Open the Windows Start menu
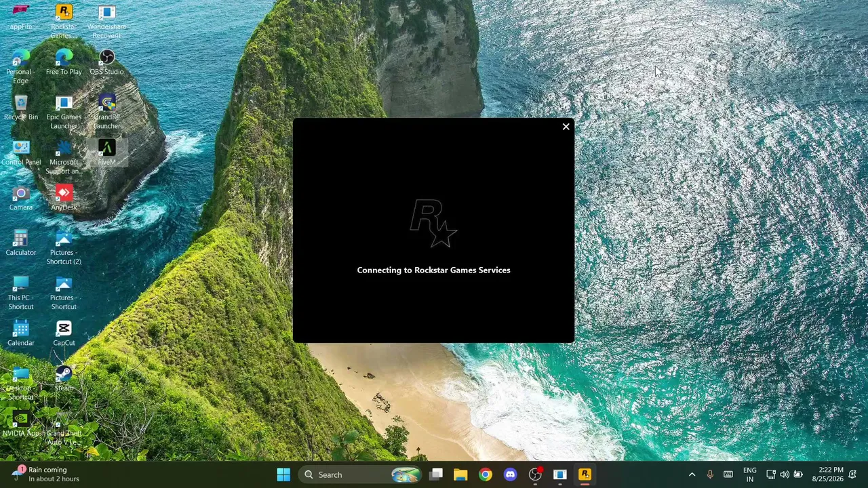868x488 pixels. pos(283,474)
